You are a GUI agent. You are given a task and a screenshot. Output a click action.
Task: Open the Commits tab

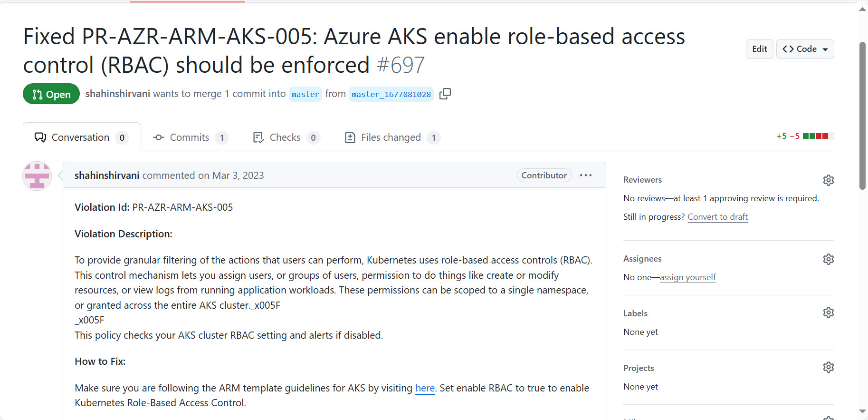tap(191, 137)
